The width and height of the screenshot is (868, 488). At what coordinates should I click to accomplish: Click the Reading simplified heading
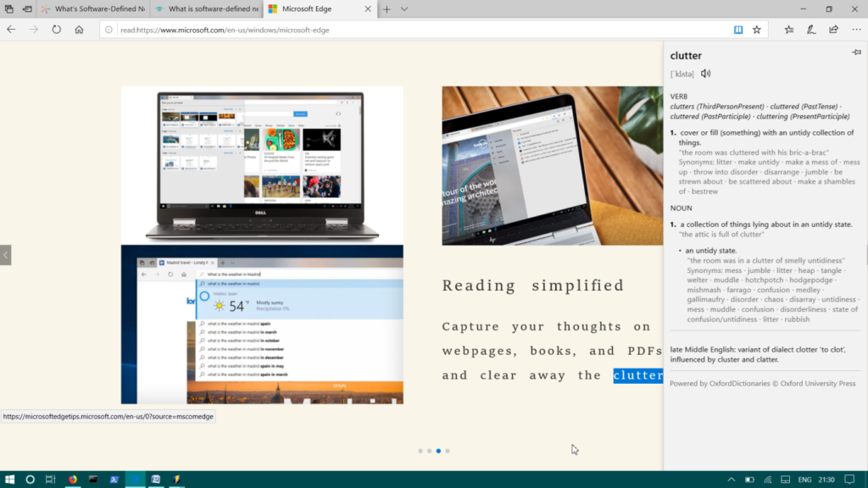533,286
